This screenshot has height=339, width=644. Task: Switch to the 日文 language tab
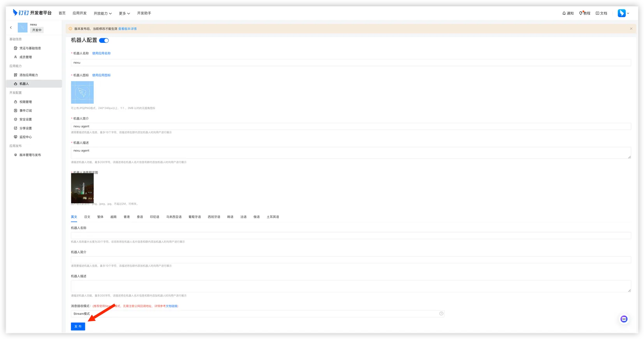coord(87,217)
